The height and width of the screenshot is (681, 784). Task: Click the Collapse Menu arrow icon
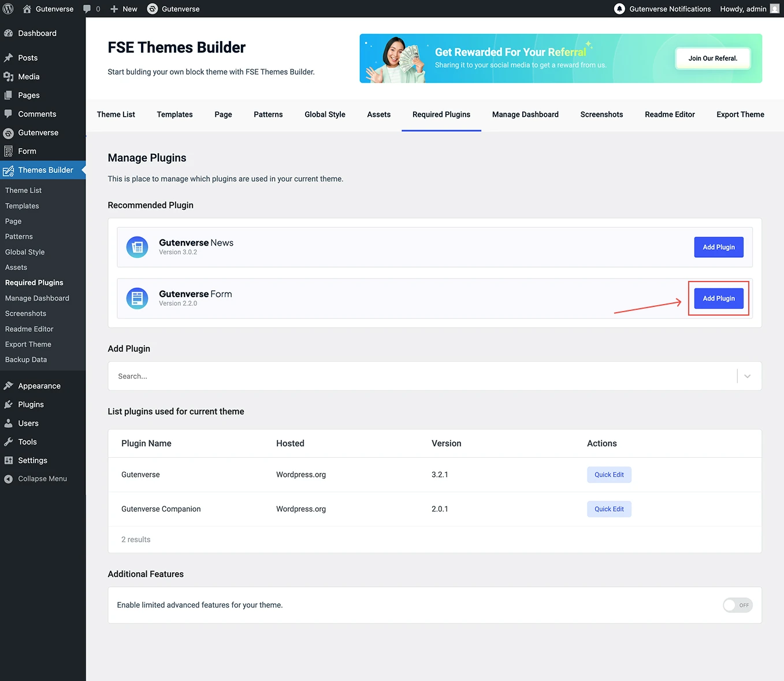[8, 479]
